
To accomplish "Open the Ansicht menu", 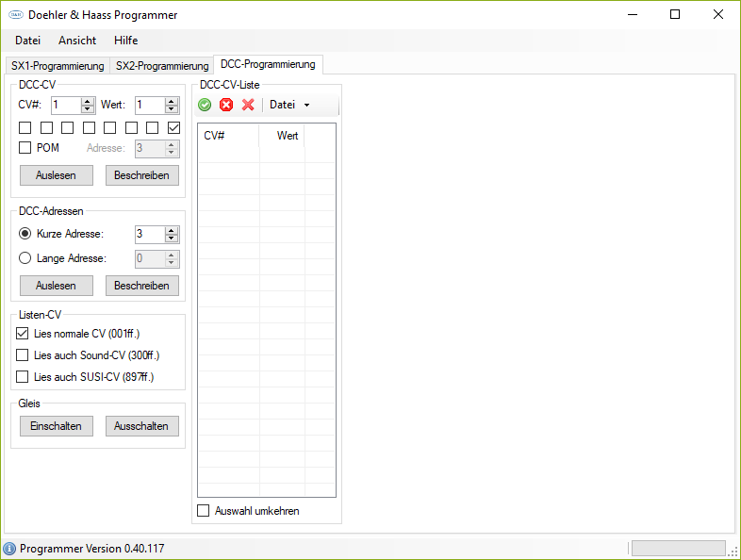I will (77, 41).
